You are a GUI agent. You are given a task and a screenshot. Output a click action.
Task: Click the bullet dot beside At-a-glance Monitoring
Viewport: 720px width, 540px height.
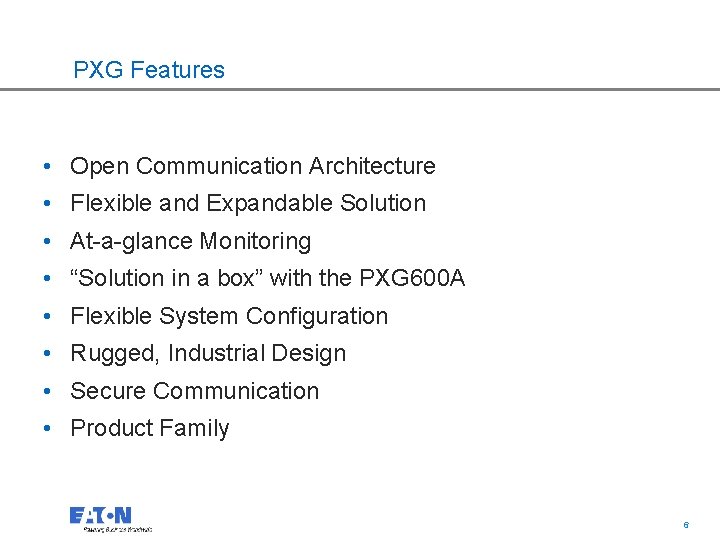point(47,241)
